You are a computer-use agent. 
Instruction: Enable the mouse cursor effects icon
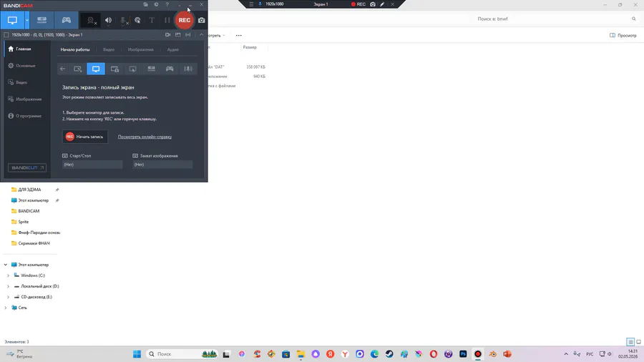[x=137, y=20]
